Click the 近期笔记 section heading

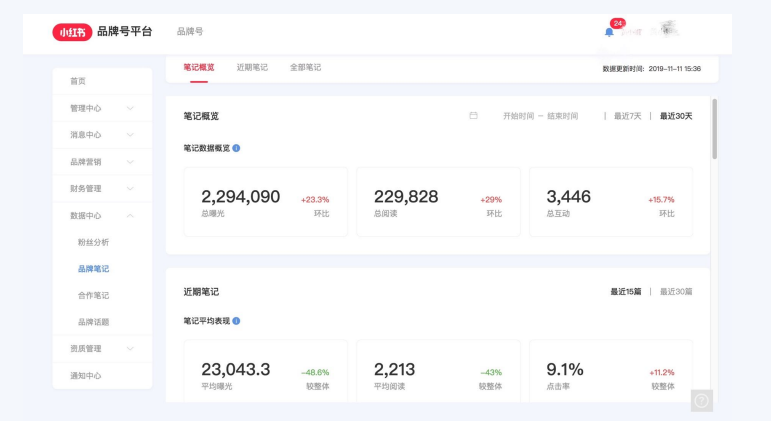[x=201, y=292]
